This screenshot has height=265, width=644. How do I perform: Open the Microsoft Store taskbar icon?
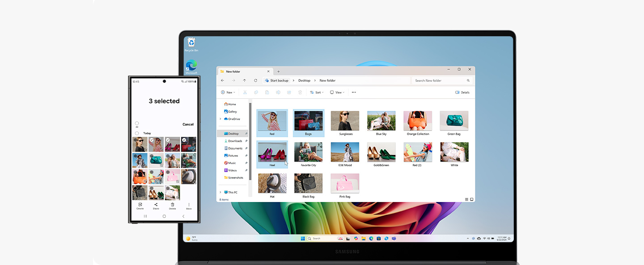coord(379,238)
